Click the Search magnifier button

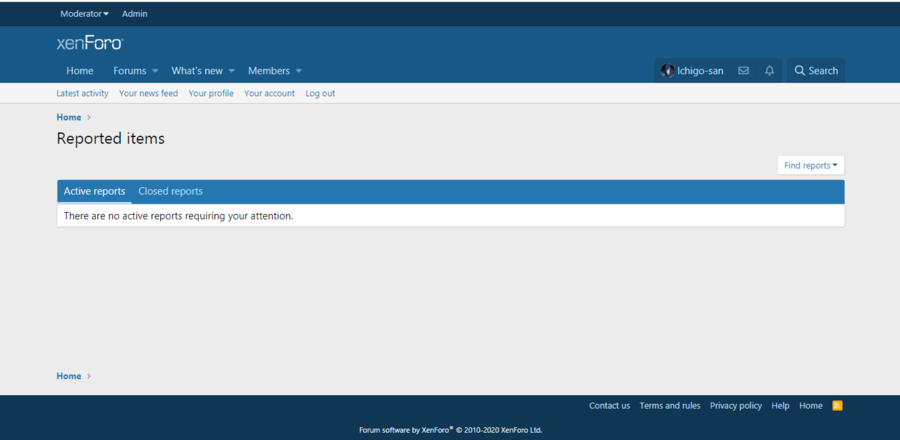click(x=816, y=71)
